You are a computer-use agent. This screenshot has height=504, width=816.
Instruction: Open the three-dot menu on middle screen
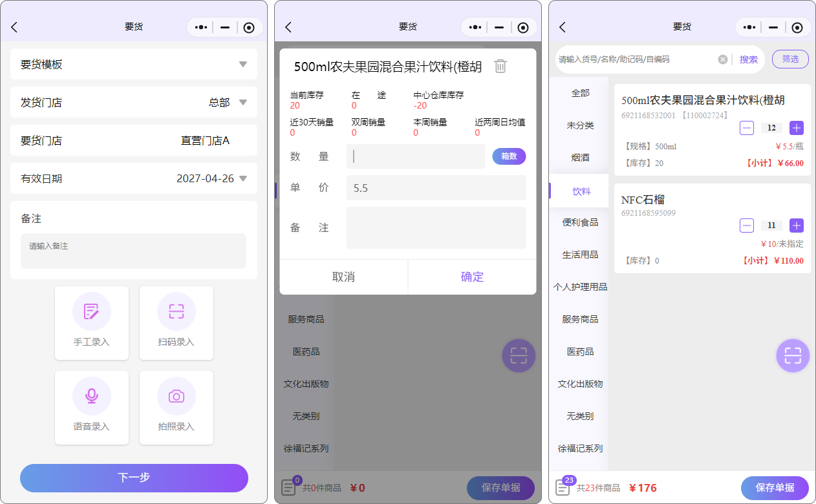tap(475, 27)
